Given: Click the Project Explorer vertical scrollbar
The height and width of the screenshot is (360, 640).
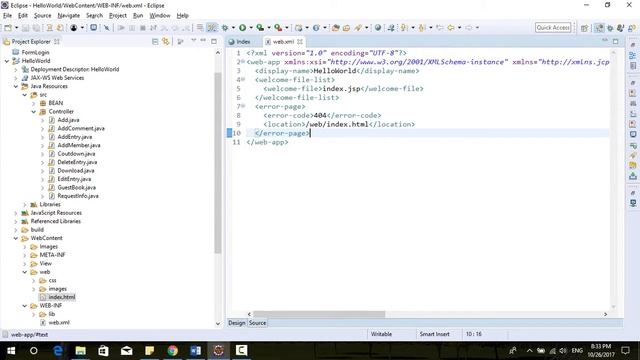Looking at the screenshot, I should 218,163.
